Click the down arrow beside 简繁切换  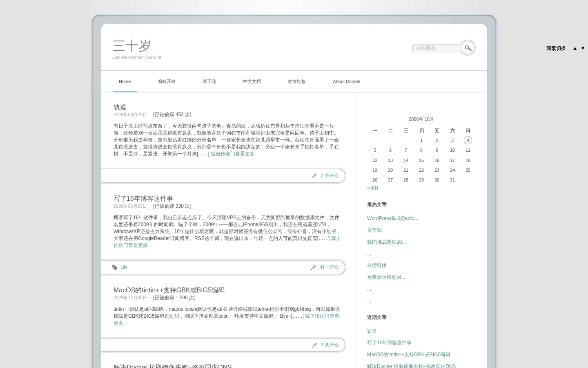(x=583, y=48)
